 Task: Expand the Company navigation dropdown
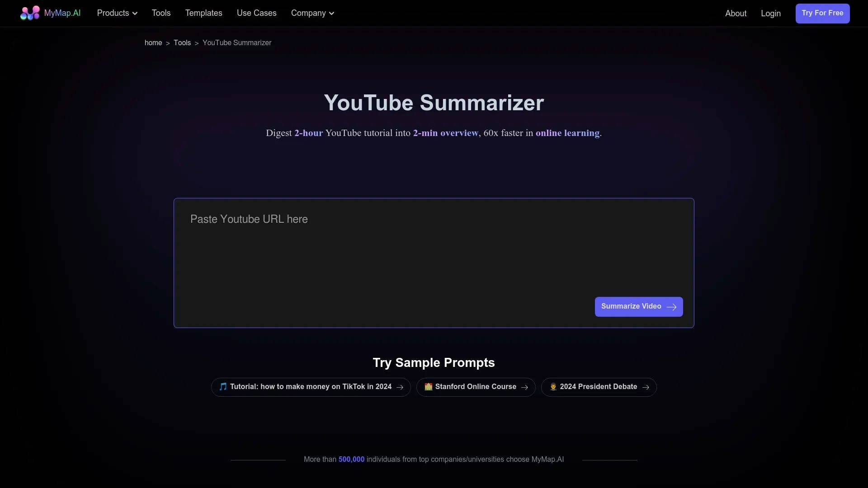click(x=312, y=13)
